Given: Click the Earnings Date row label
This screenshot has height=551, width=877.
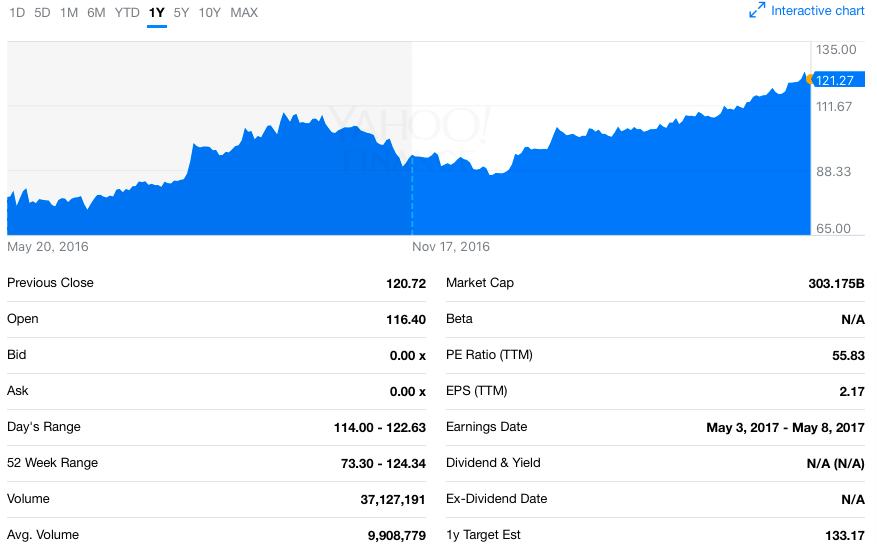Looking at the screenshot, I should pos(486,427).
